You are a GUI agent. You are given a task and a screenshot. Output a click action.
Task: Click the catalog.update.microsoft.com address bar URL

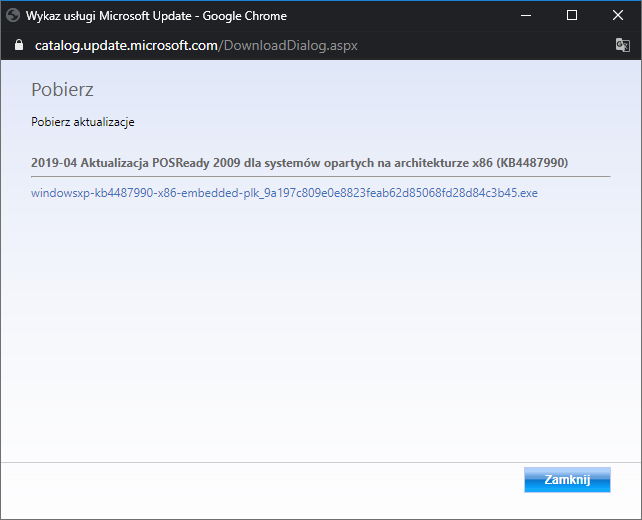click(x=196, y=45)
